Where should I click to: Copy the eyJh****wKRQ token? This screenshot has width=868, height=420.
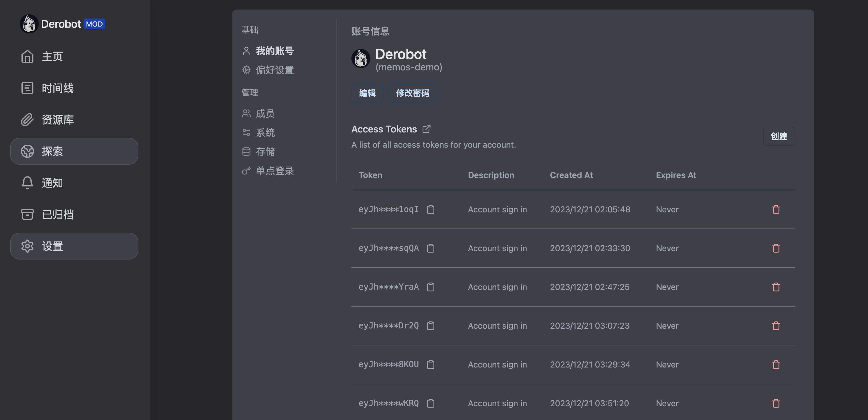430,403
